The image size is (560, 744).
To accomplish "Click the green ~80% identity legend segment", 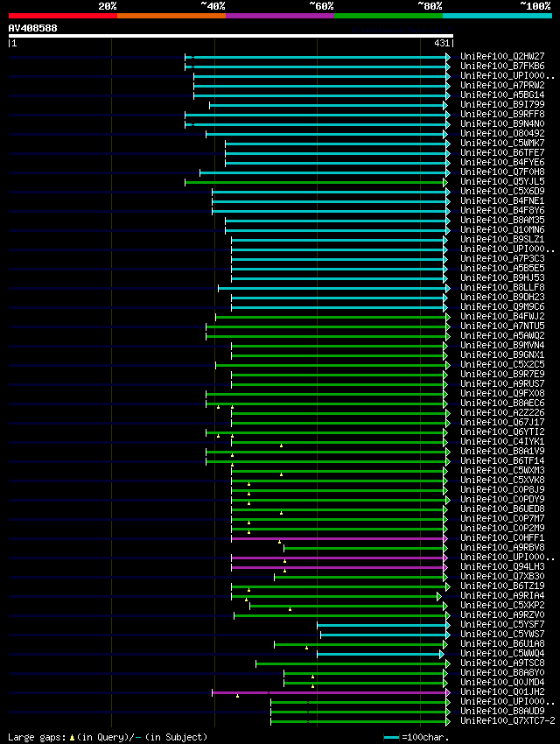I will 388,16.
